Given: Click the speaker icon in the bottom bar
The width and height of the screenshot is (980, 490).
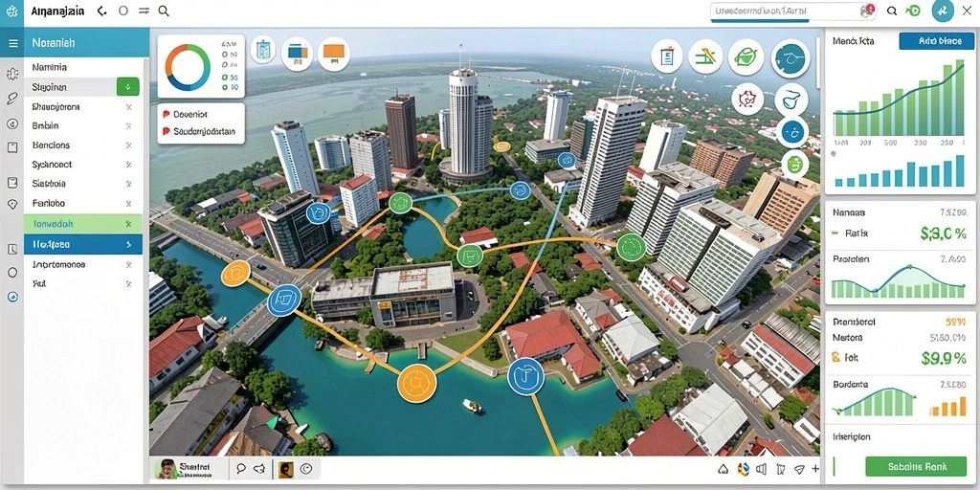Looking at the screenshot, I should pyautogui.click(x=761, y=469).
